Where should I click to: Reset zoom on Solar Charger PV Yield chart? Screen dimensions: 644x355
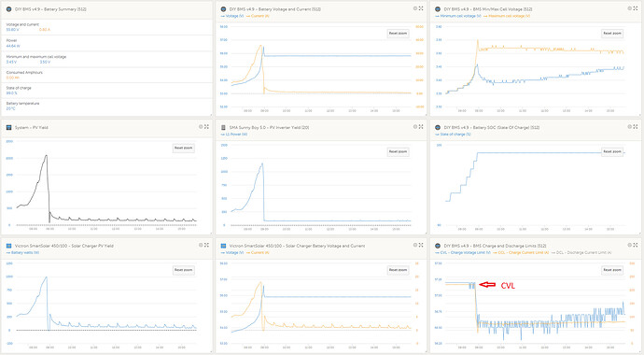[x=184, y=270]
